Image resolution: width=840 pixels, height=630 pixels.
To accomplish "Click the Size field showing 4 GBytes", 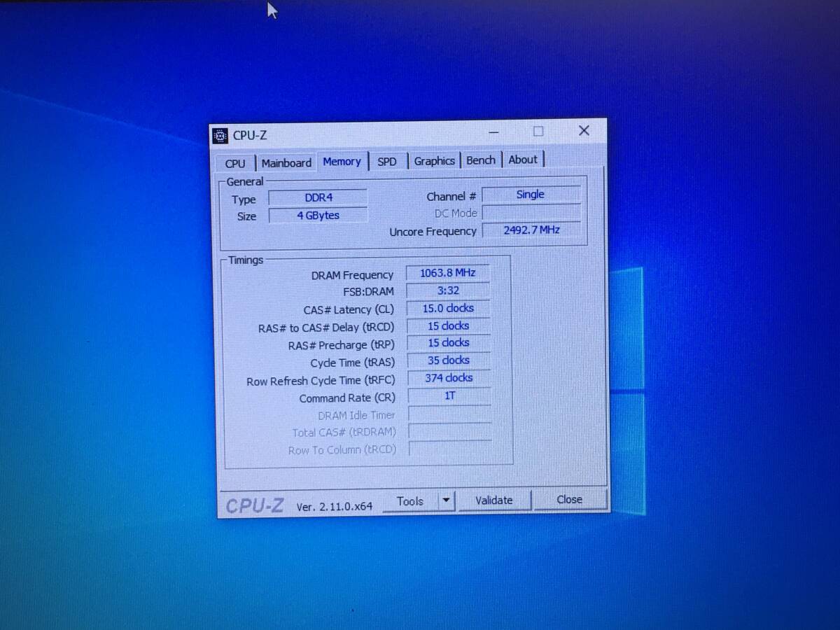I will tap(318, 216).
